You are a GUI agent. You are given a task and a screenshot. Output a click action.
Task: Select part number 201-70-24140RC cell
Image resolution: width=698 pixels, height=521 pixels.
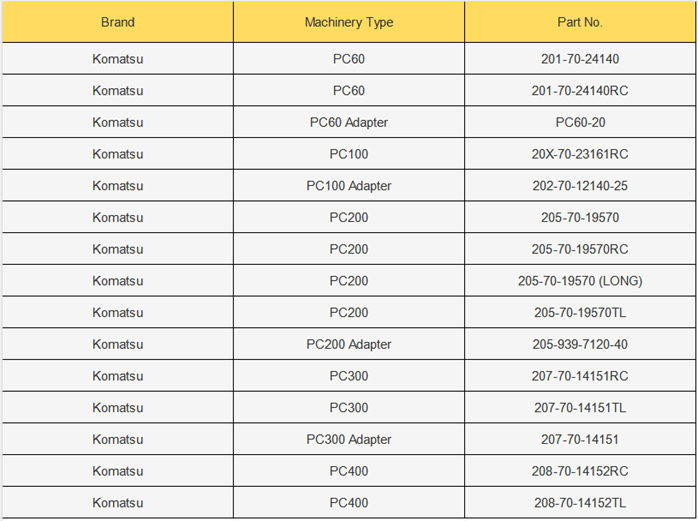tap(580, 90)
